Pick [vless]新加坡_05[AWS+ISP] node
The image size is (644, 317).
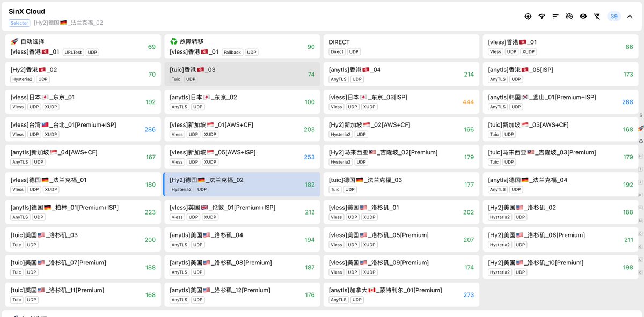(242, 157)
